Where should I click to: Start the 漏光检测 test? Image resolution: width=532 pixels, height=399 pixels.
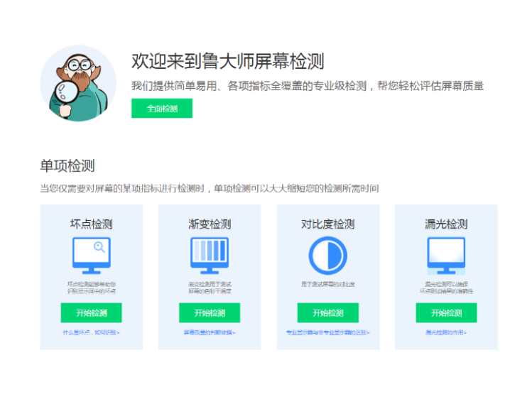pyautogui.click(x=447, y=312)
